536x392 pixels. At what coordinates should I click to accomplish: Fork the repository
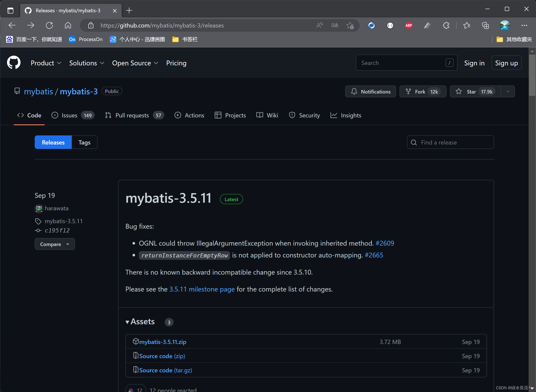click(x=423, y=92)
